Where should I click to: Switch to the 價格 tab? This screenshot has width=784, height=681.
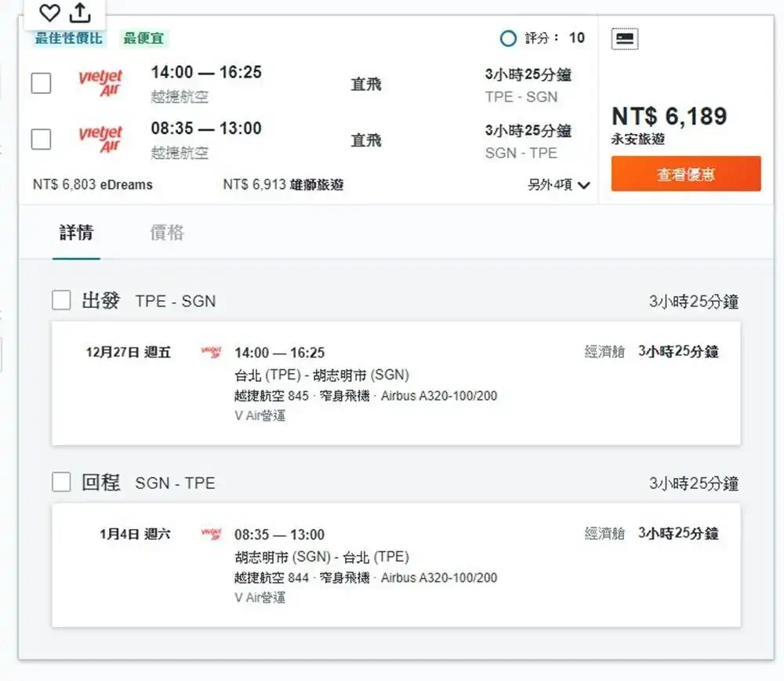pyautogui.click(x=167, y=233)
